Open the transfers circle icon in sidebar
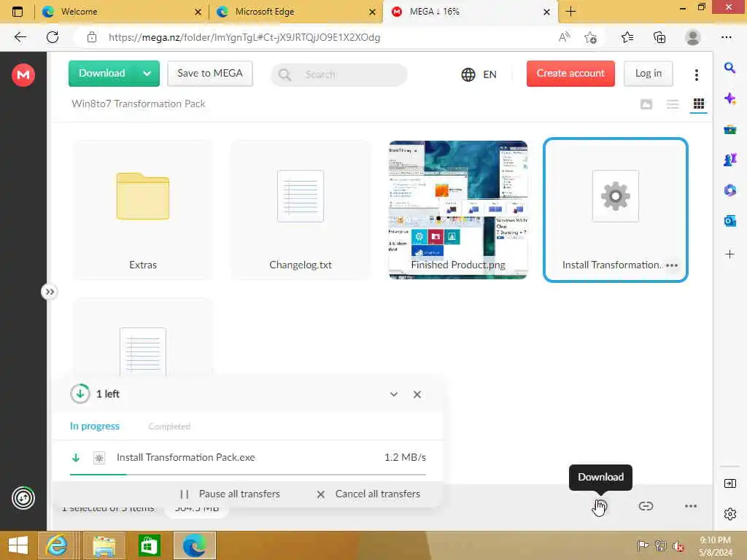Screen dimensions: 747x560 [x=23, y=498]
